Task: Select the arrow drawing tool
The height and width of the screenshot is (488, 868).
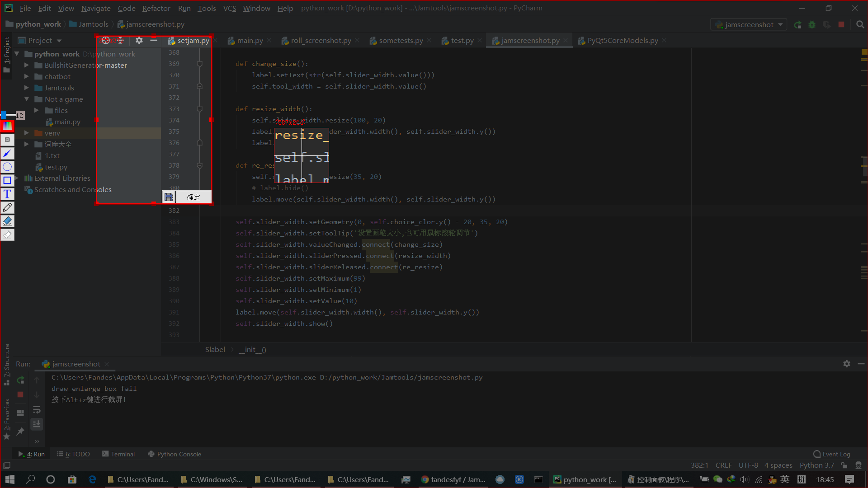Action: [x=7, y=154]
